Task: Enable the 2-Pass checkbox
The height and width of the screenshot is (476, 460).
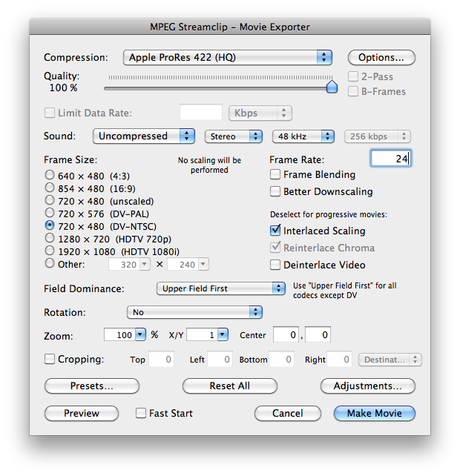Action: point(353,76)
